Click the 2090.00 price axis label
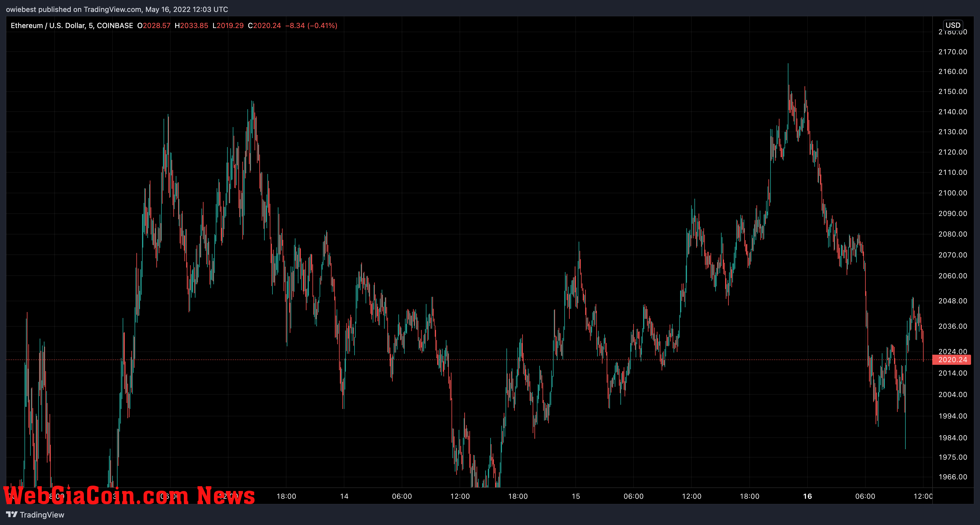 point(953,214)
